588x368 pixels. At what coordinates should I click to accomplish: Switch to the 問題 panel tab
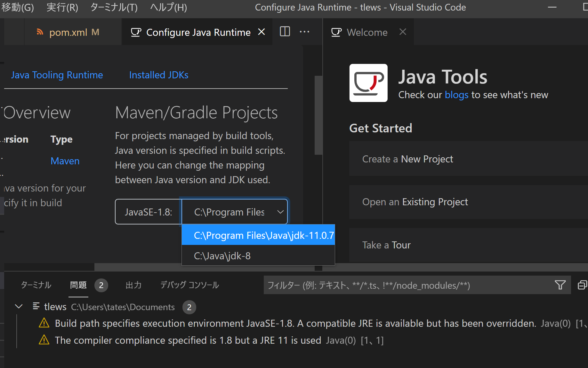click(78, 285)
